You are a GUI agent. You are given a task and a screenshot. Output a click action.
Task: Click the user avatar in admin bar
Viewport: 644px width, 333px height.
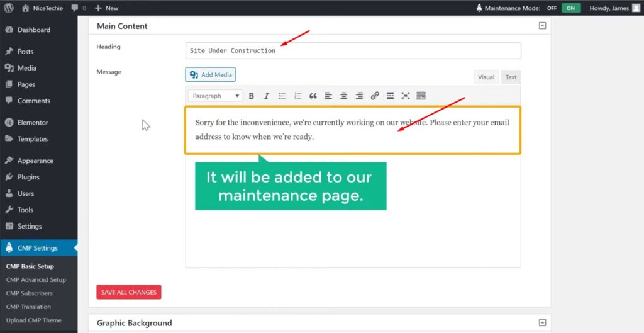(x=636, y=8)
